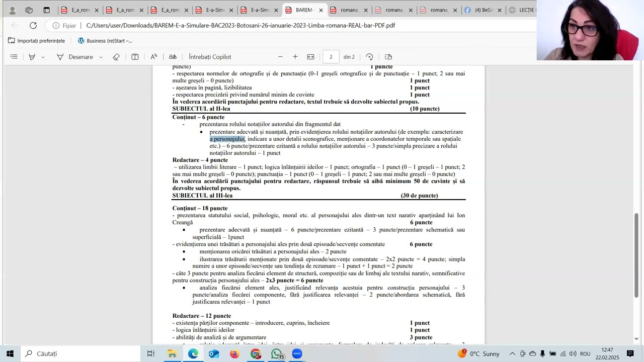Open Microsoft Edge from the taskbar
This screenshot has height=362, width=644.
click(x=193, y=353)
